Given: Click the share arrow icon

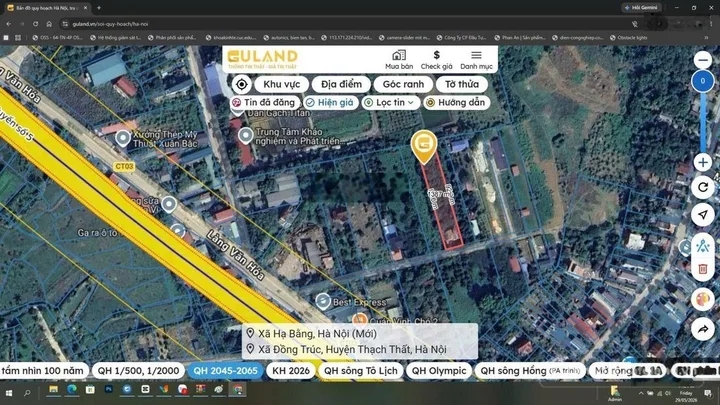Looking at the screenshot, I should click(703, 329).
